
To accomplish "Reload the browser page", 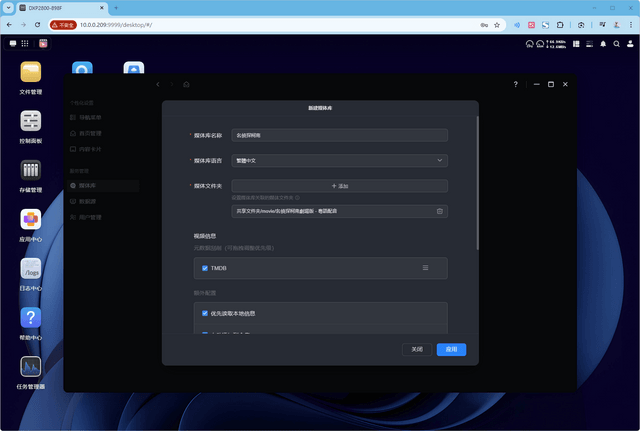I will pyautogui.click(x=37, y=25).
